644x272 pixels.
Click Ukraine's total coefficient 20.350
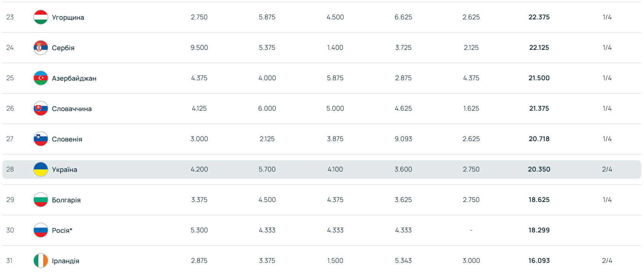point(539,169)
